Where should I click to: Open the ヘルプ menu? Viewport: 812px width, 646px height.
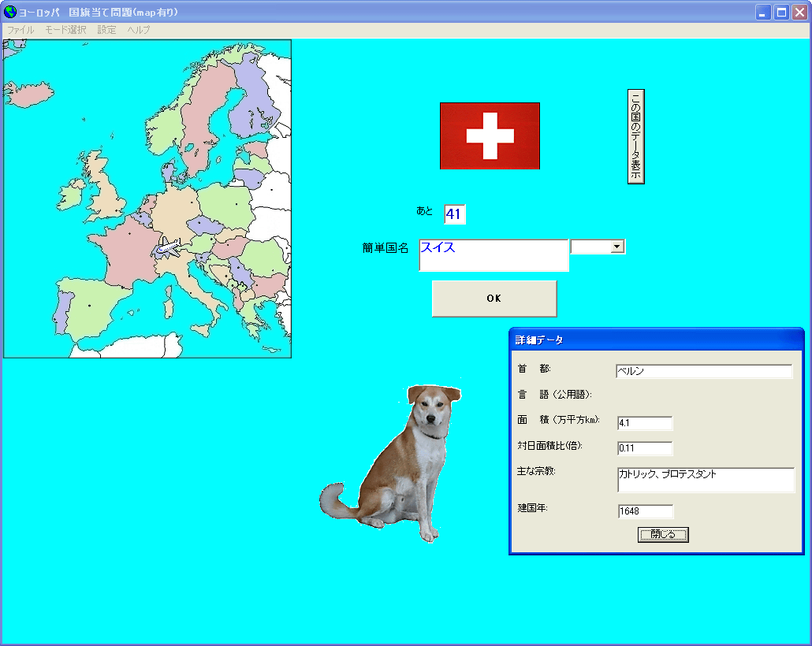(139, 30)
